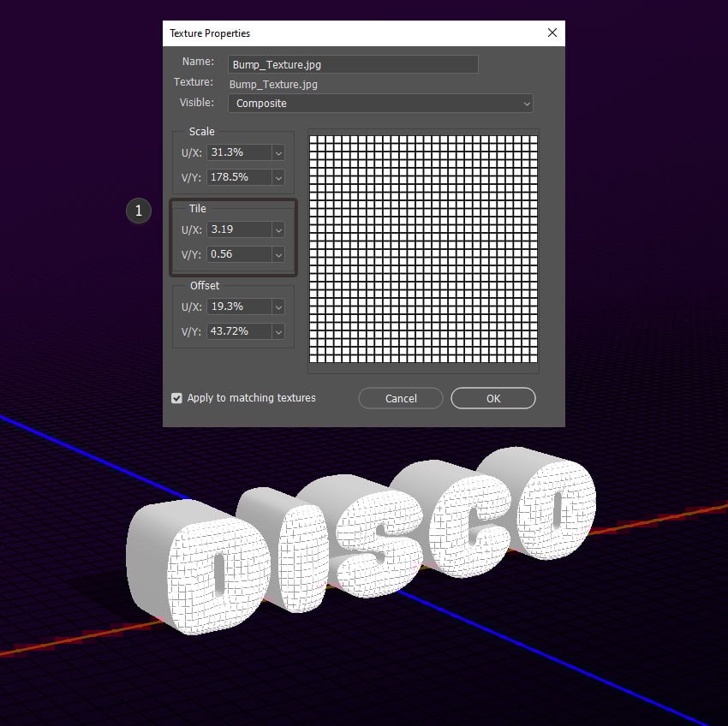Viewport: 728px width, 726px height.
Task: Expand Scale V/Y dropdown arrow
Action: coord(278,177)
